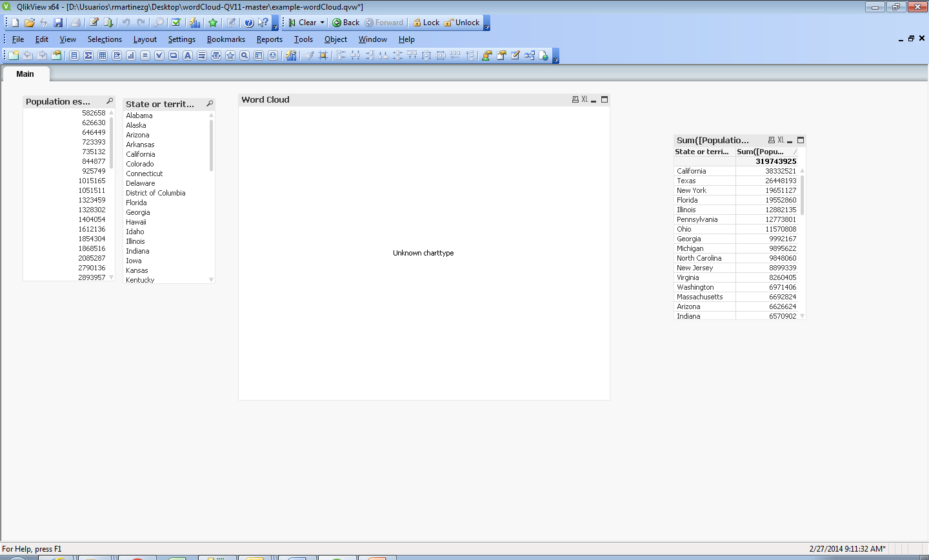
Task: Click the Add Sheet icon
Action: [x=14, y=55]
